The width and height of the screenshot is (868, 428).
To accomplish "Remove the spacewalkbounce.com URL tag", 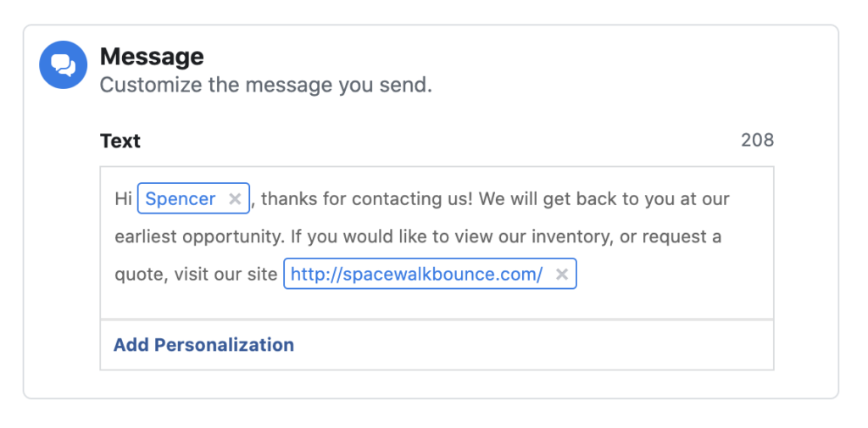I will click(562, 274).
